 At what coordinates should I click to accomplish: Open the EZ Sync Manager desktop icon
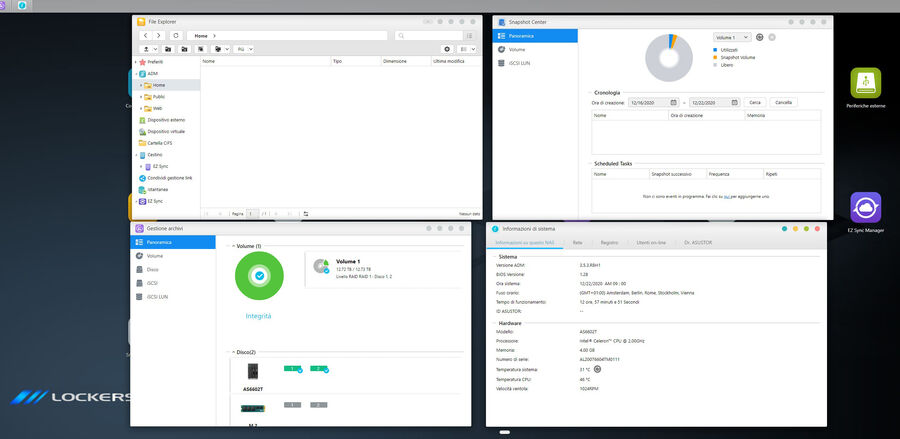[x=865, y=208]
